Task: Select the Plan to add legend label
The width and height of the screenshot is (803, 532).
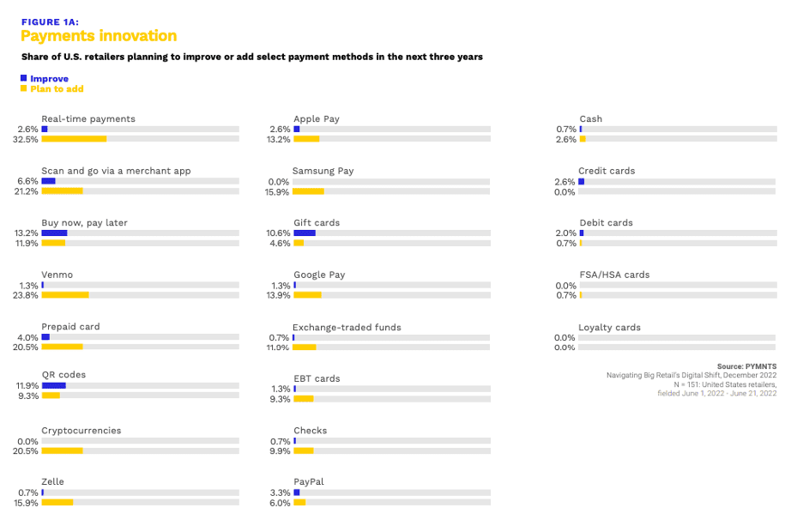Action: pyautogui.click(x=57, y=89)
